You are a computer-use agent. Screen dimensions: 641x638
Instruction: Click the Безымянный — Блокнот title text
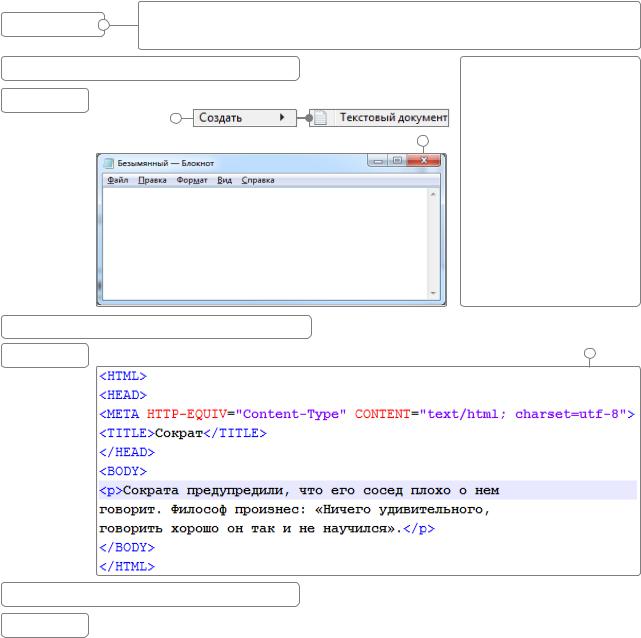[x=166, y=163]
